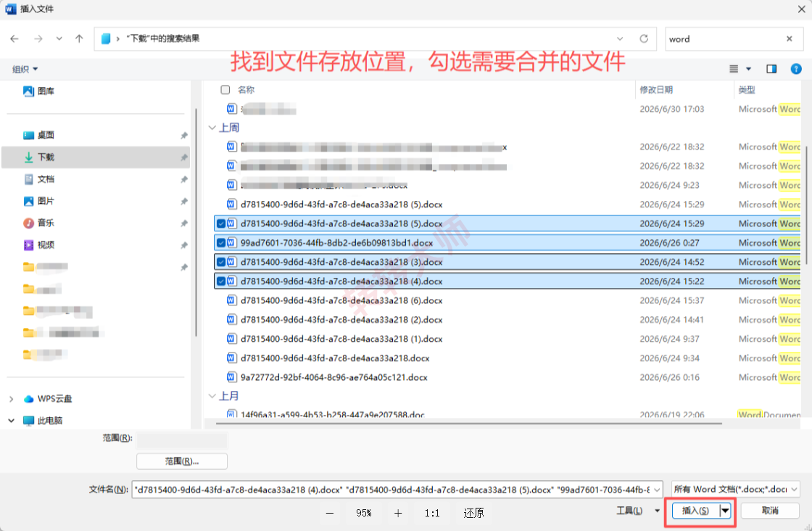Viewport: 812px width, 531px height.
Task: Change the file list view layout
Action: point(734,69)
